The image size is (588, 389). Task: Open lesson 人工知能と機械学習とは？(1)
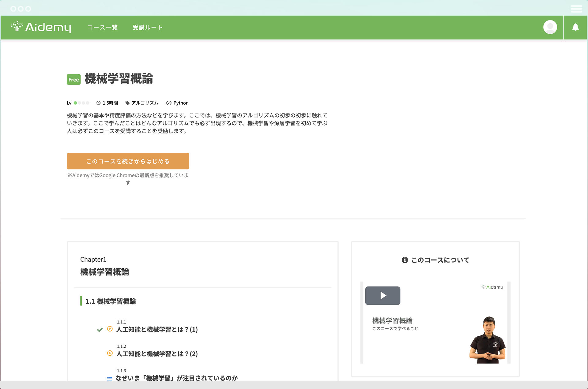[x=157, y=330]
